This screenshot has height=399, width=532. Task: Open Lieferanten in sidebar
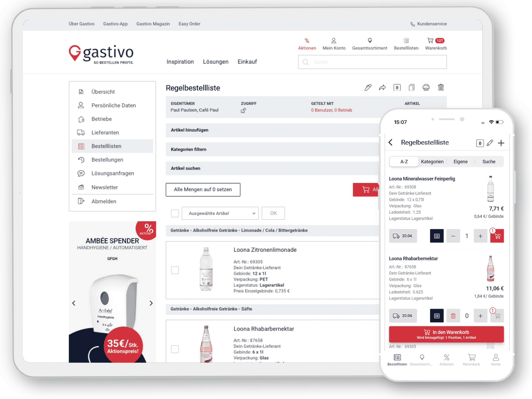112,132
